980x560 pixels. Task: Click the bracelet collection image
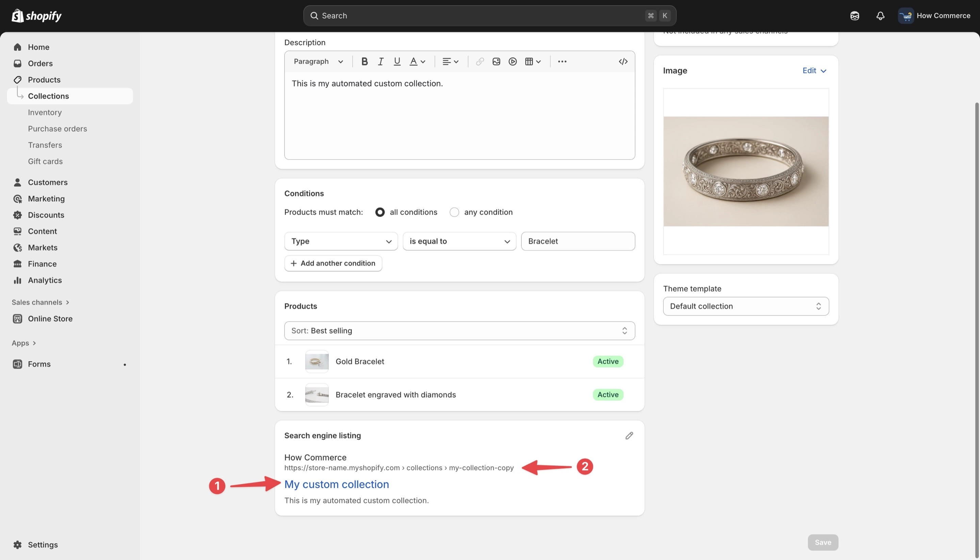(746, 172)
